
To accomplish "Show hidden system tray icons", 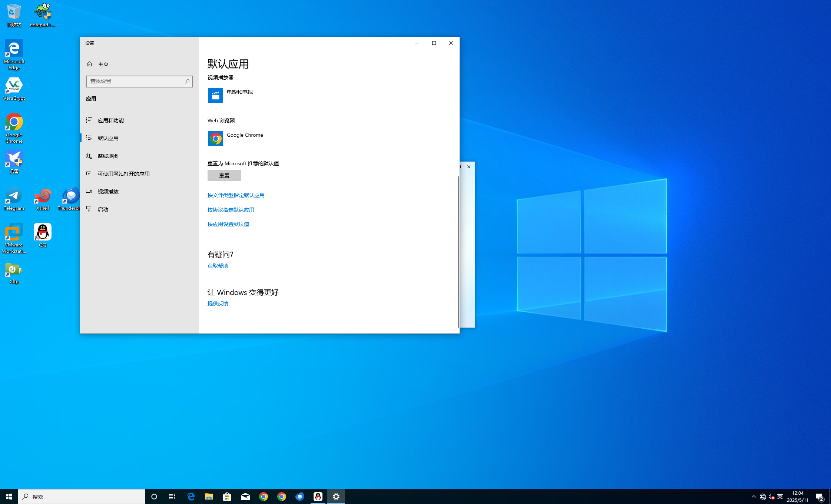I will (x=754, y=497).
